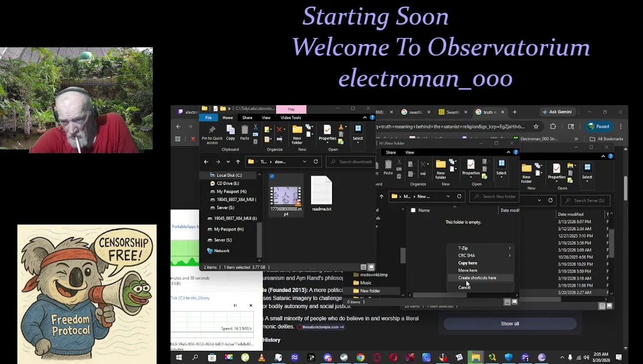Show hidden taskbar tray icons

click(x=562, y=358)
